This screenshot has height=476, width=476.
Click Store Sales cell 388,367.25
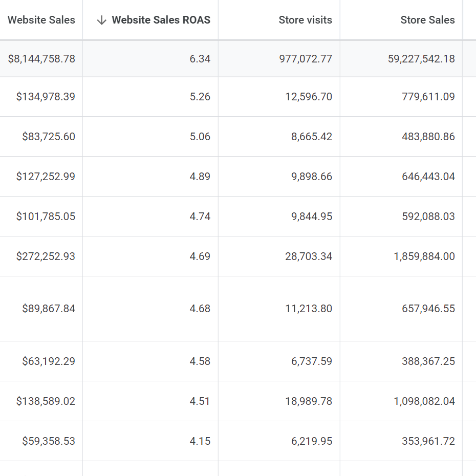tap(428, 361)
